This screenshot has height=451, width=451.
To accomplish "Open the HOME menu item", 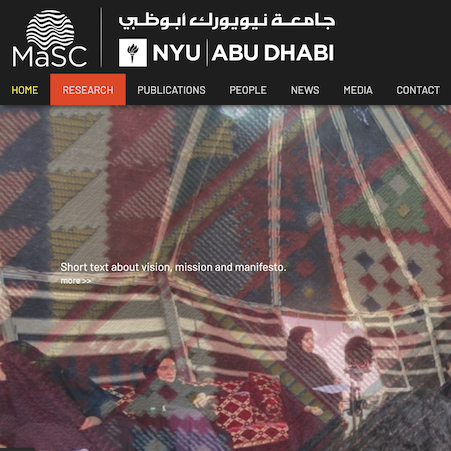I will (25, 90).
